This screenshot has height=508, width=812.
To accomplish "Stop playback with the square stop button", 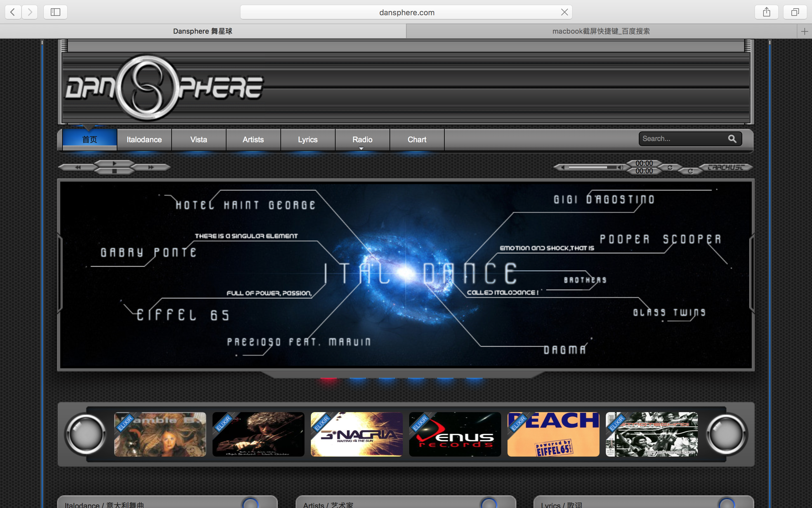I will pyautogui.click(x=114, y=171).
